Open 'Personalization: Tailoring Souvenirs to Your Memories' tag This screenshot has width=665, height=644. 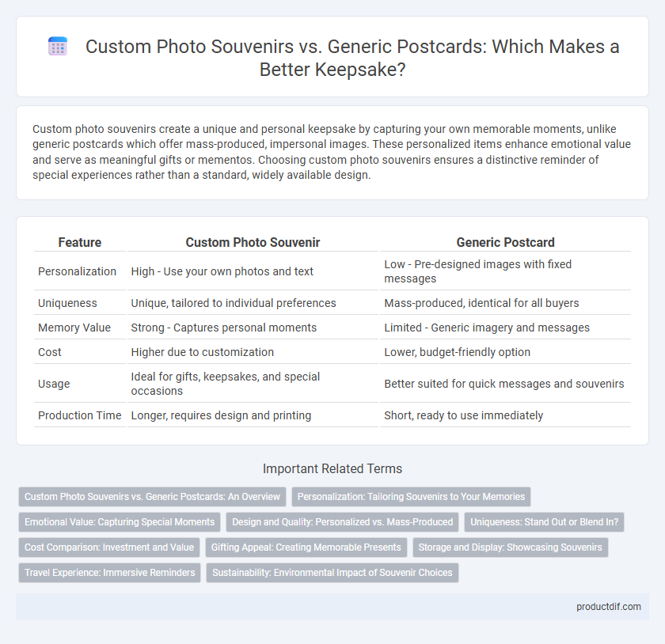point(411,497)
